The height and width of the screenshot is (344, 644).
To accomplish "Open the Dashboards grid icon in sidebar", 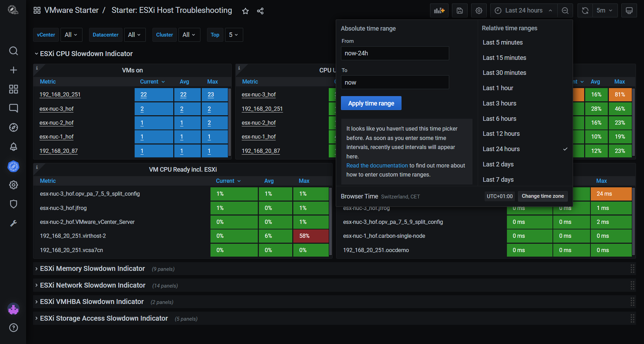I will 13,89.
